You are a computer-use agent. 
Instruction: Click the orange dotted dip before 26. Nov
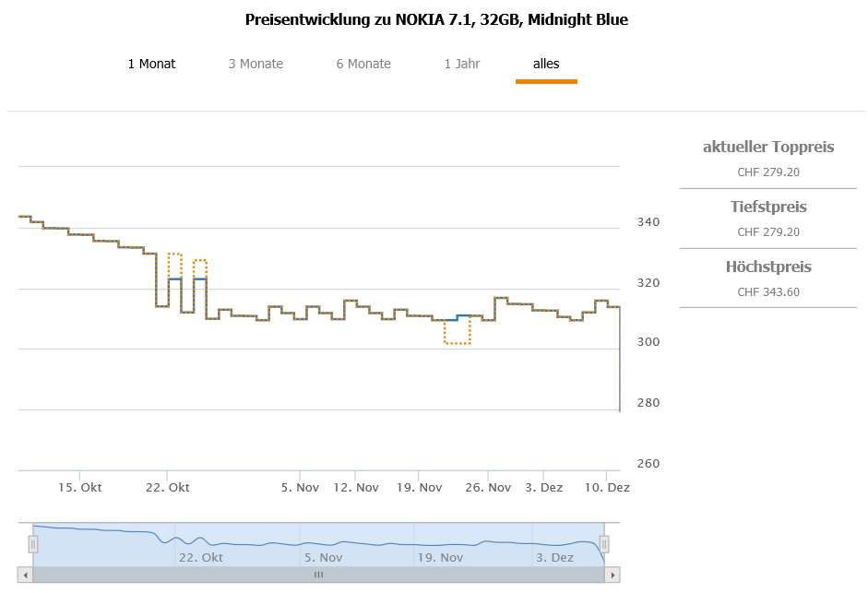pos(458,343)
